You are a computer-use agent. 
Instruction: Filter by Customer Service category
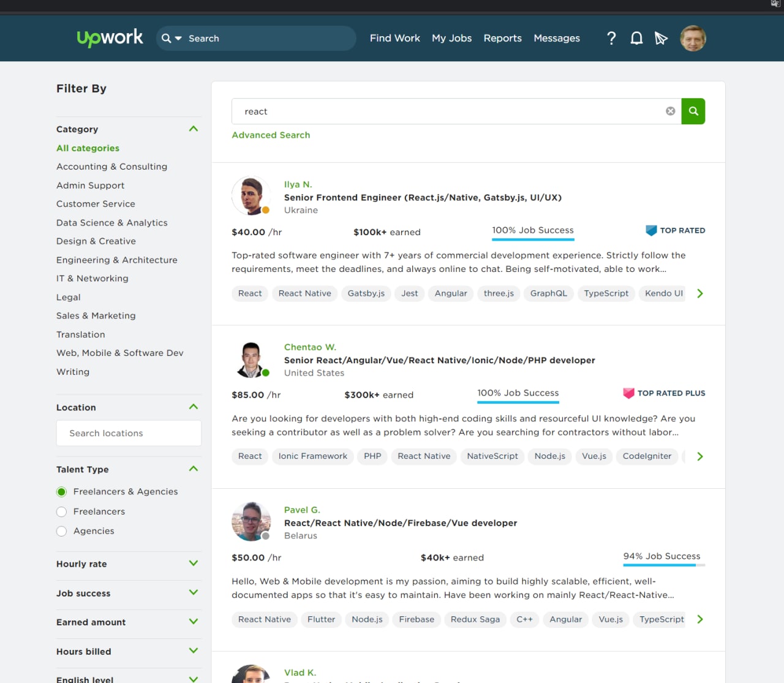[96, 204]
